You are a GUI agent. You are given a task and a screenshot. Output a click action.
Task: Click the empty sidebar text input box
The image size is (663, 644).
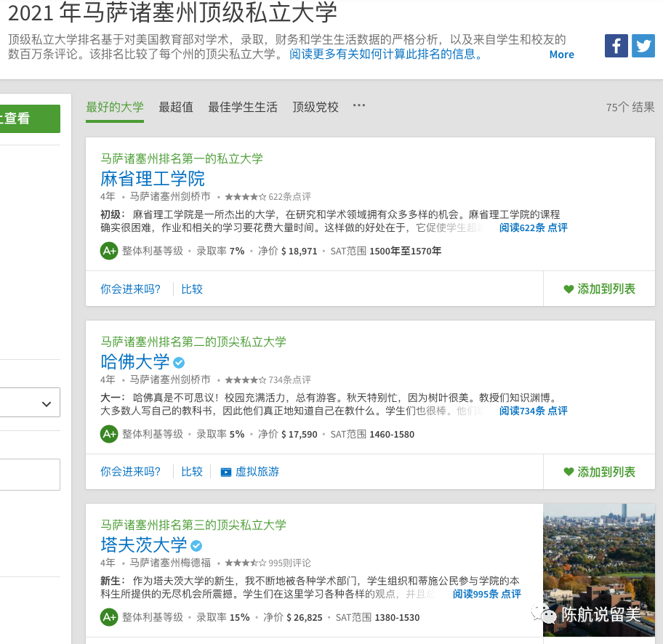[29, 475]
